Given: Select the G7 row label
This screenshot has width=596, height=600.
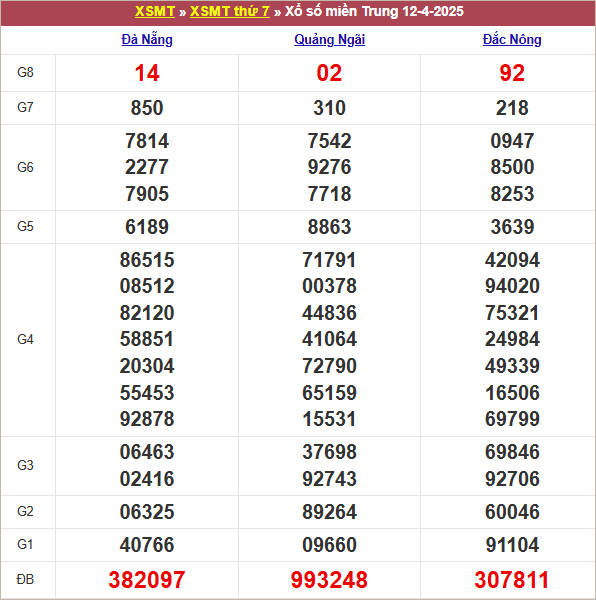Looking at the screenshot, I should coord(25,108).
